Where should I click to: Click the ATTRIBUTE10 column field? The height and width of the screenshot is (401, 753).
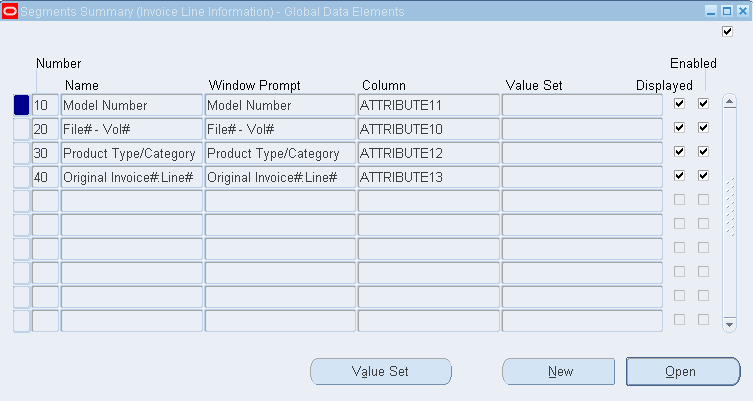click(428, 129)
